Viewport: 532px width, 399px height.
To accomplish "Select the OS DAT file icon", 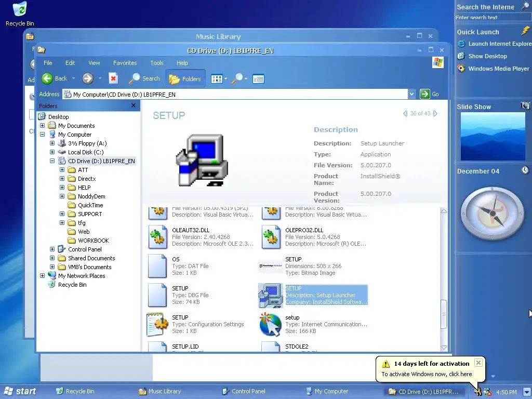I will tap(157, 266).
